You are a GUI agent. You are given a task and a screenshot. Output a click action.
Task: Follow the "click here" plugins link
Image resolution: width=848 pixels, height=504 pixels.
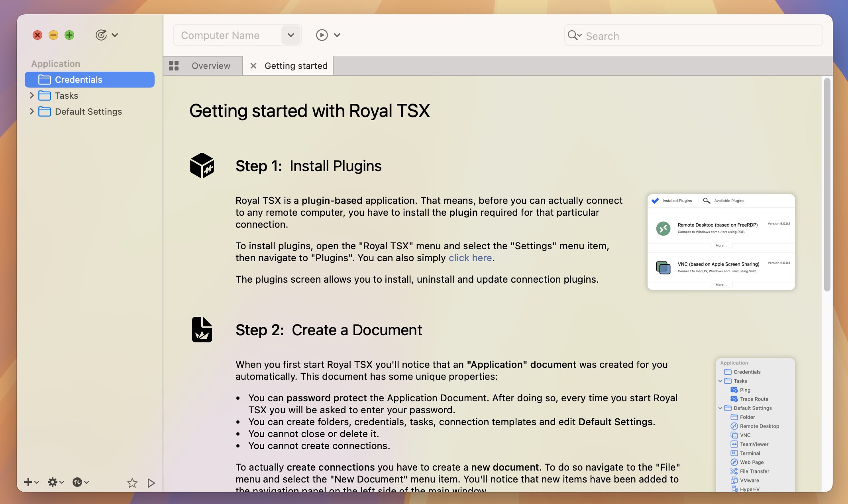[470, 258]
